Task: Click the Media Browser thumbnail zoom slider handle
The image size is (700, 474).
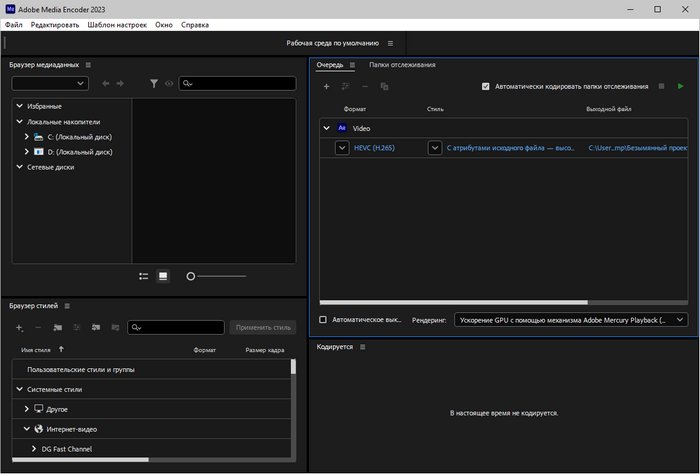Action: [x=191, y=276]
